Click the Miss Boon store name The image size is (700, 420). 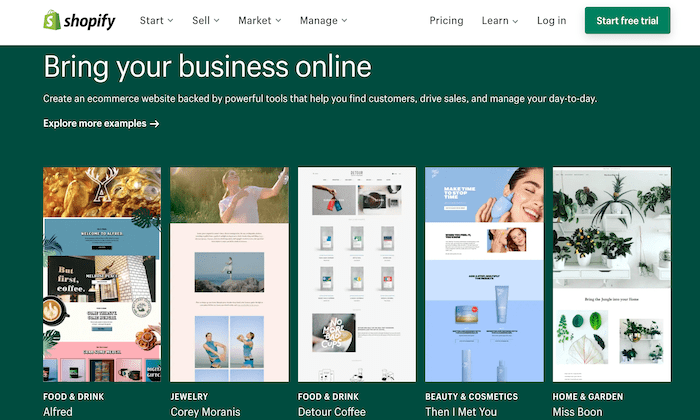(577, 412)
